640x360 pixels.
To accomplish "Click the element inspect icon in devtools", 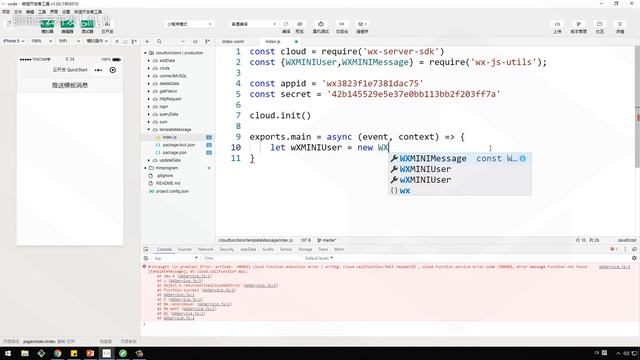I will coord(146,249).
